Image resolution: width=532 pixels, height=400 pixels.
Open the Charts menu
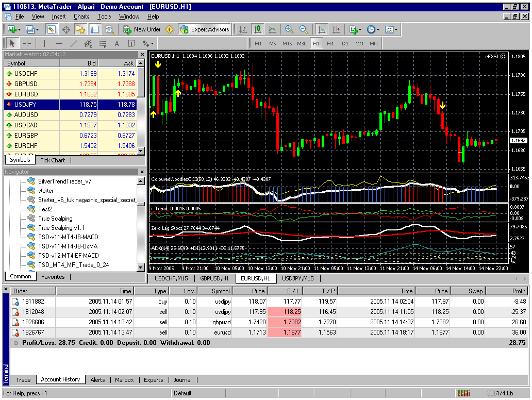[81, 16]
